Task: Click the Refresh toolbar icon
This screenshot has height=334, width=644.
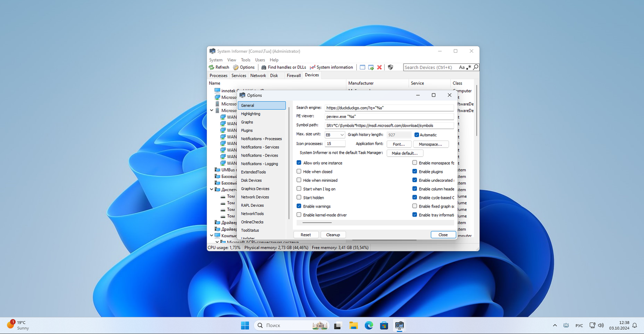Action: tap(212, 67)
